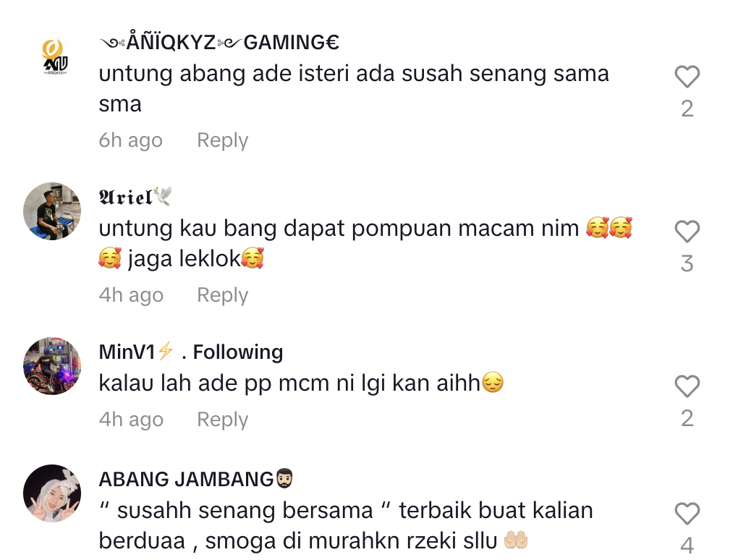Reply to the ÅÑÏQKYZ GAMING comment
Screen dimensions: 738x560
222,140
